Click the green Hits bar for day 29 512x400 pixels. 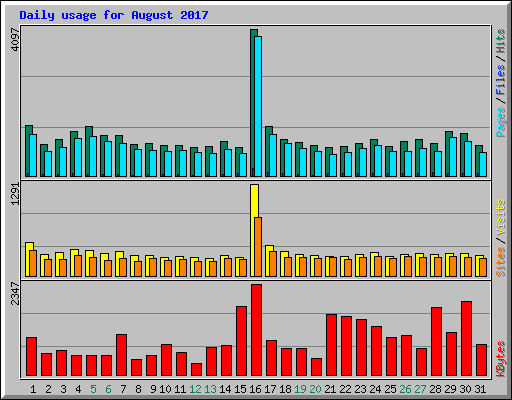447,154
